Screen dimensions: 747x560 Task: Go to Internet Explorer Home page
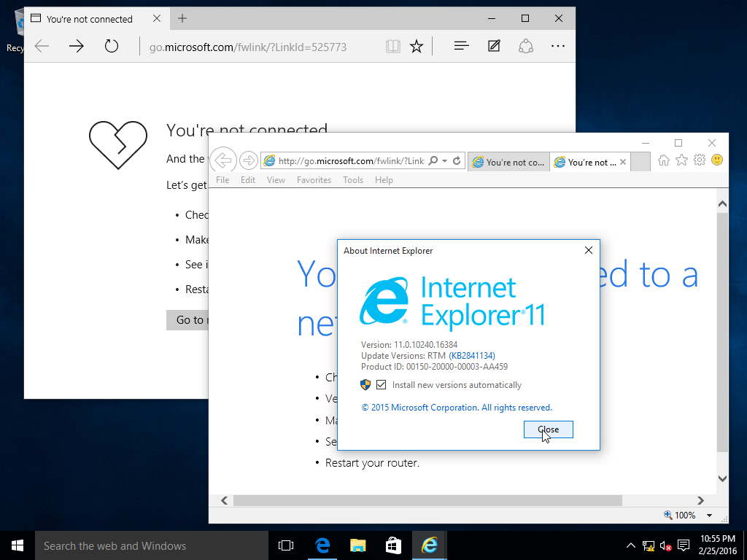(x=664, y=160)
